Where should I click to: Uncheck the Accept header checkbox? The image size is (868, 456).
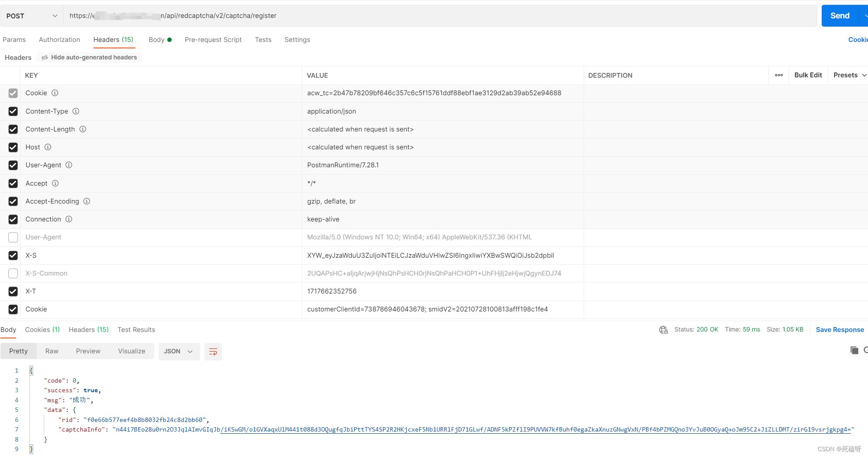coord(13,183)
